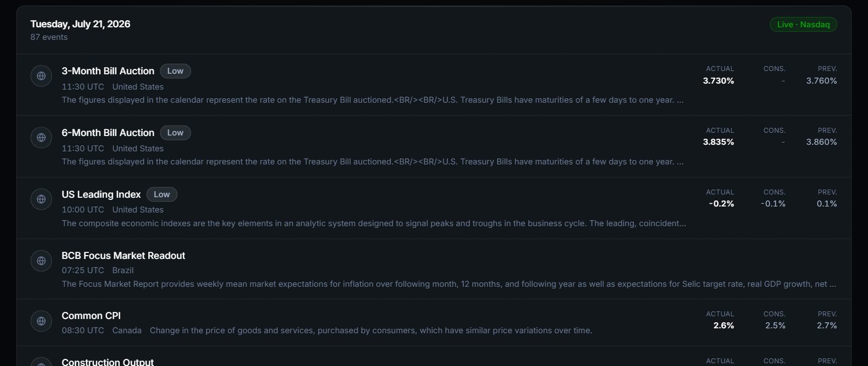Open the Construction Output event
Image resolution: width=868 pixels, height=366 pixels.
point(108,362)
